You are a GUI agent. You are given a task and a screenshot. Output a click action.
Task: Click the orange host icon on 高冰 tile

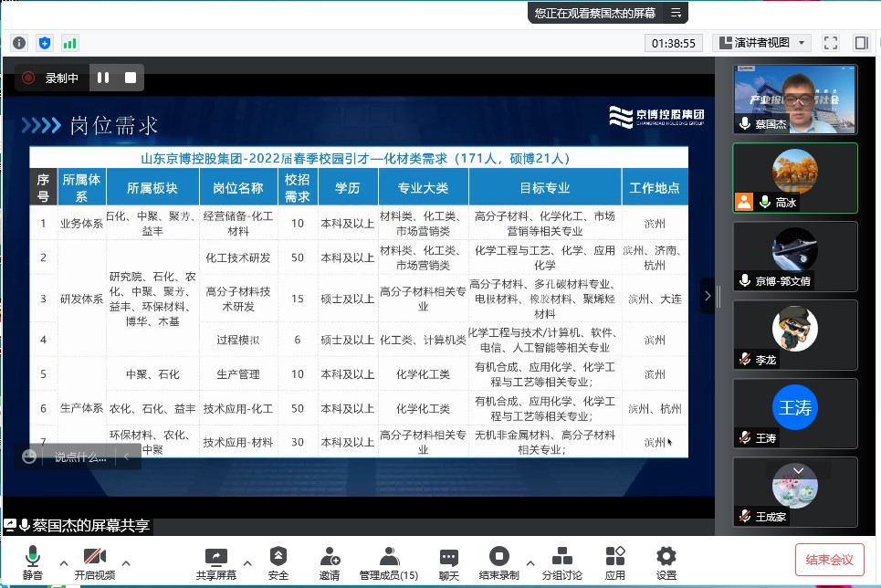point(744,201)
